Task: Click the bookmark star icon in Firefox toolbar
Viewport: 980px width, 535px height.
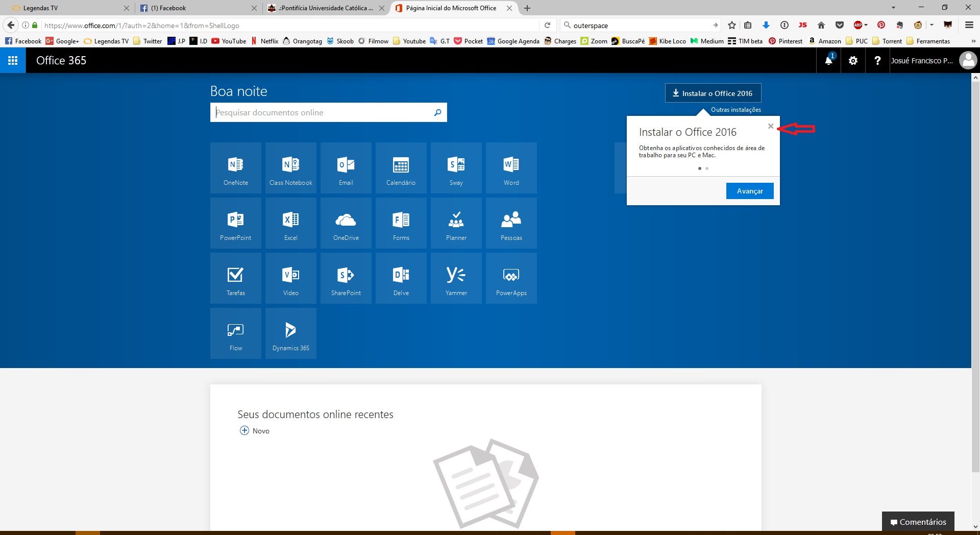Action: pos(732,25)
